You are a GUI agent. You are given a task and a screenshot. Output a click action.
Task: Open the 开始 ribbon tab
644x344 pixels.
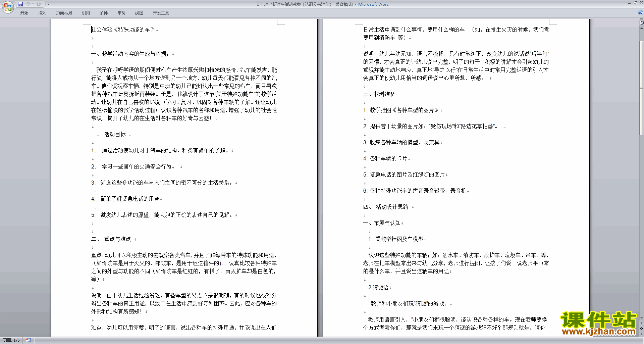point(24,13)
